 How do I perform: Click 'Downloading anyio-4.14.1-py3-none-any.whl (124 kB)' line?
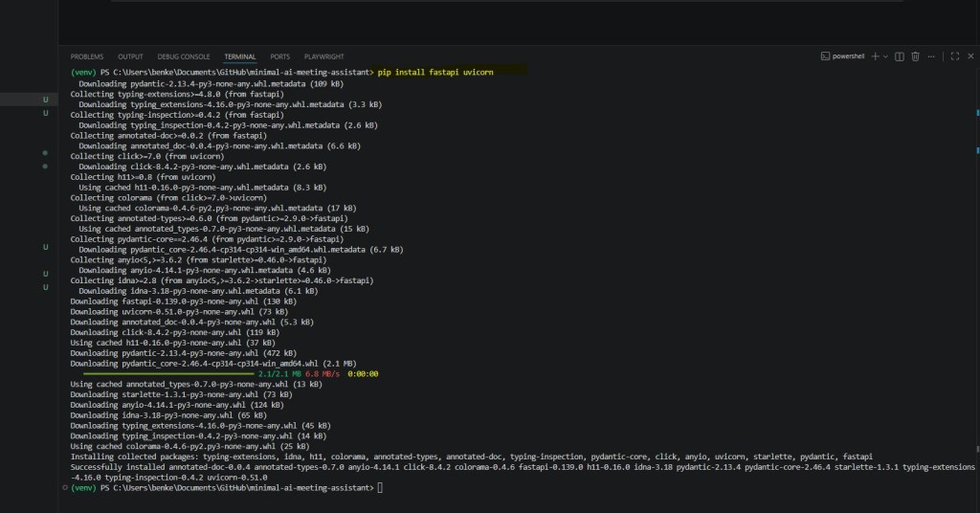point(177,405)
